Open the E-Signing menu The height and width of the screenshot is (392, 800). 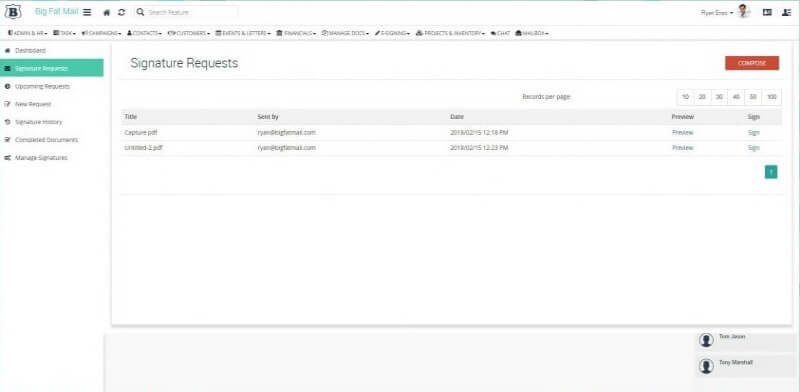click(x=392, y=33)
